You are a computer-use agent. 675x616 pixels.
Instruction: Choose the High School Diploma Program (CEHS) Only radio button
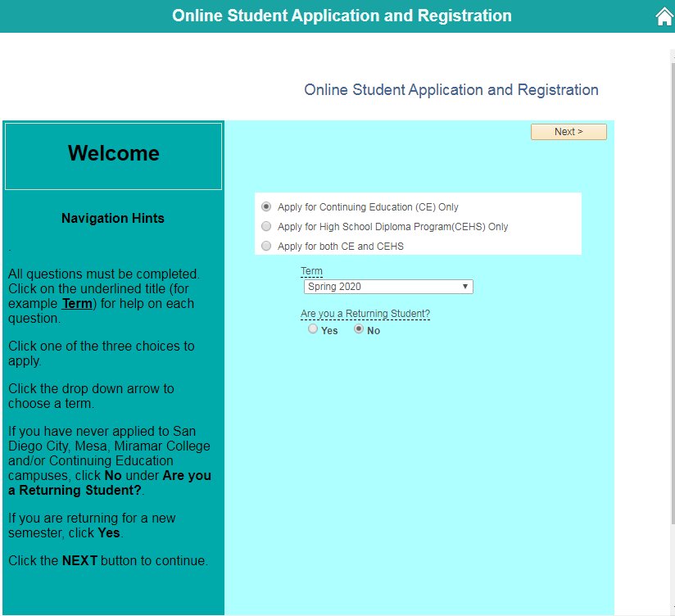click(266, 227)
